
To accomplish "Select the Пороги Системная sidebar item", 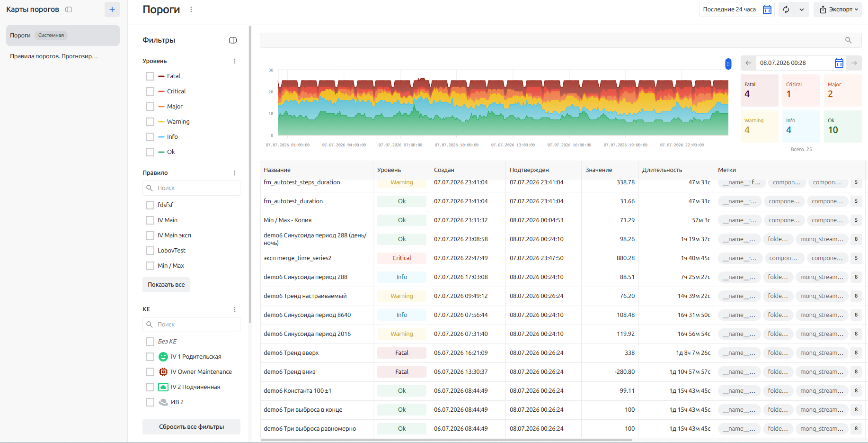I will click(62, 36).
